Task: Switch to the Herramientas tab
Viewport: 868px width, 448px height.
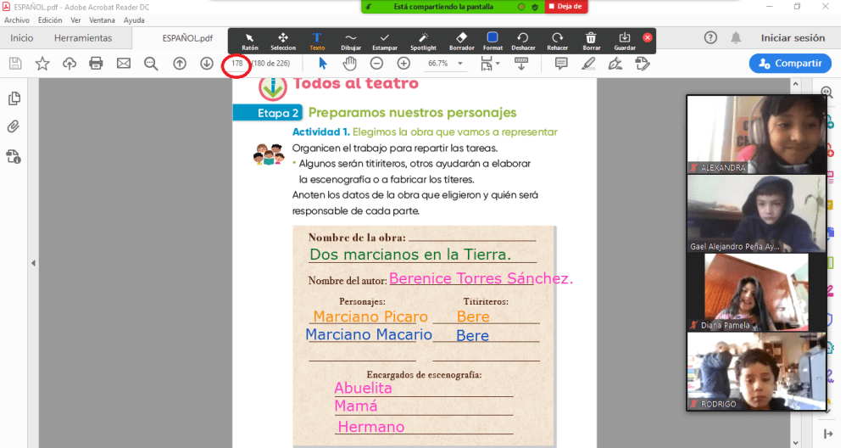Action: coord(83,38)
